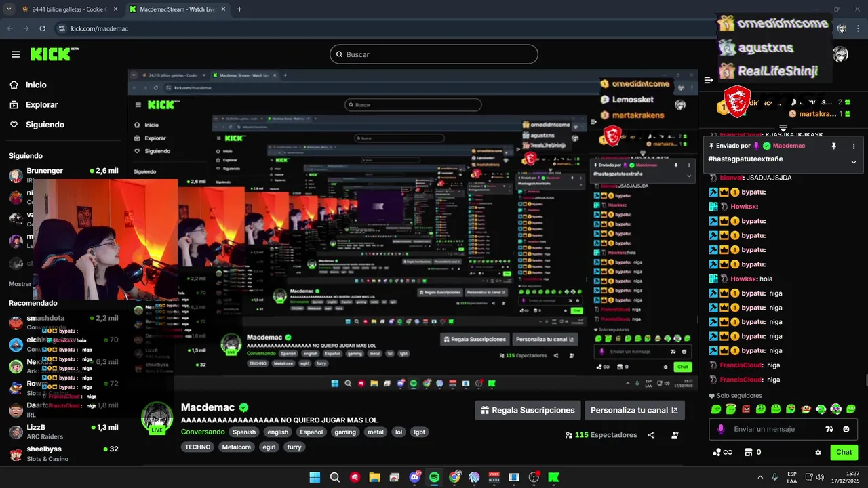Select the egirl tag
868x488 pixels.
pos(270,447)
